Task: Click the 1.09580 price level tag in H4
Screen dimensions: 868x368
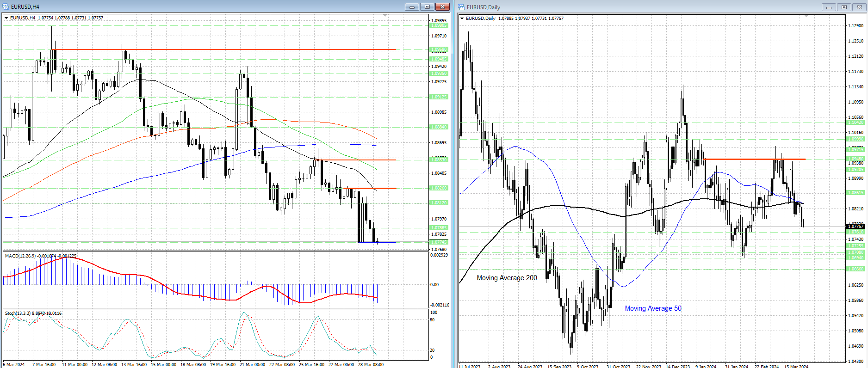Action: tap(439, 49)
